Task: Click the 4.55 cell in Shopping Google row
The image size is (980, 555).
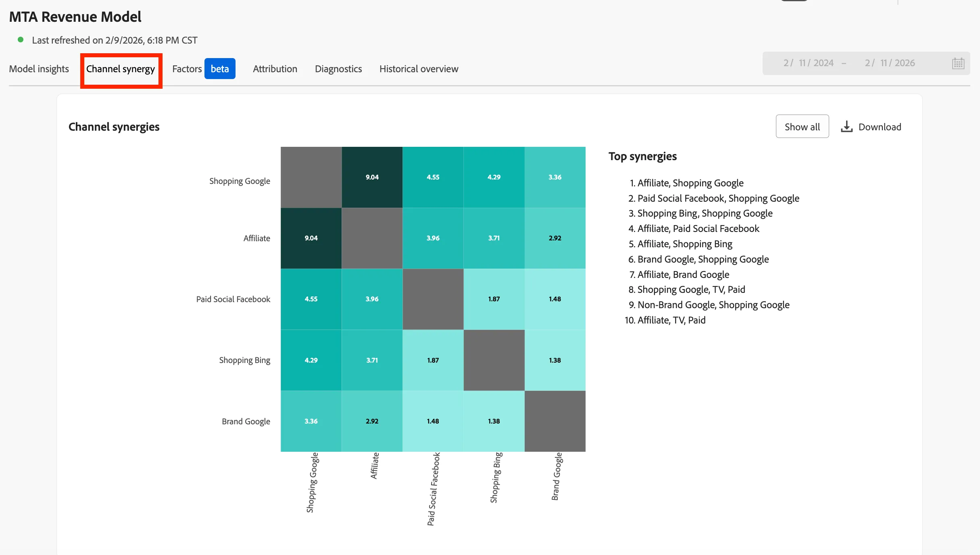Action: point(433,177)
